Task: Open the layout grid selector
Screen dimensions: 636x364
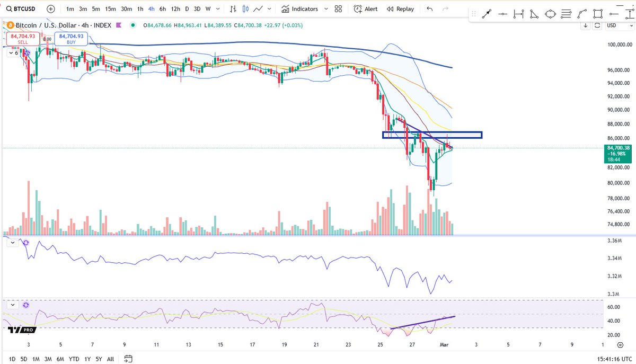Action: [x=338, y=9]
